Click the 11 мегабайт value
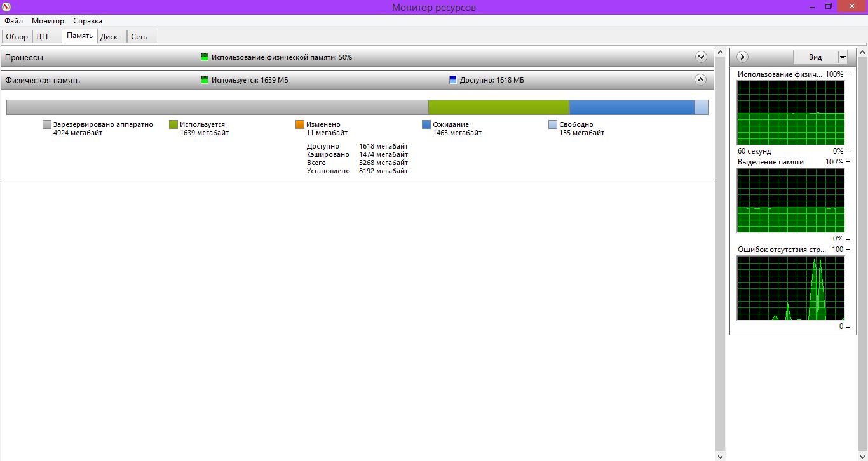This screenshot has width=868, height=461. (x=327, y=133)
